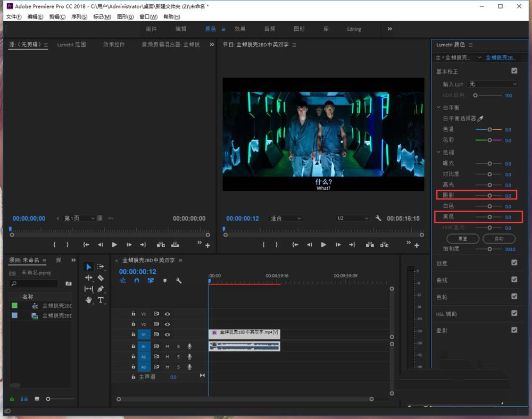Click the 阴影 slider handle
The image size is (532, 419).
click(x=489, y=196)
